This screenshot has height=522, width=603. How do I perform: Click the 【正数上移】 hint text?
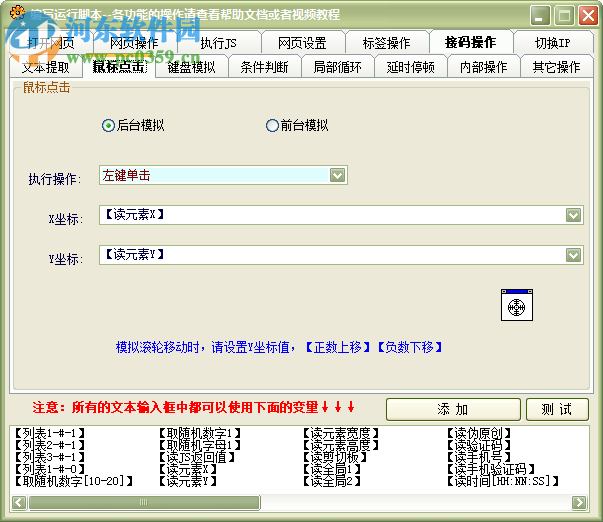click(x=338, y=347)
